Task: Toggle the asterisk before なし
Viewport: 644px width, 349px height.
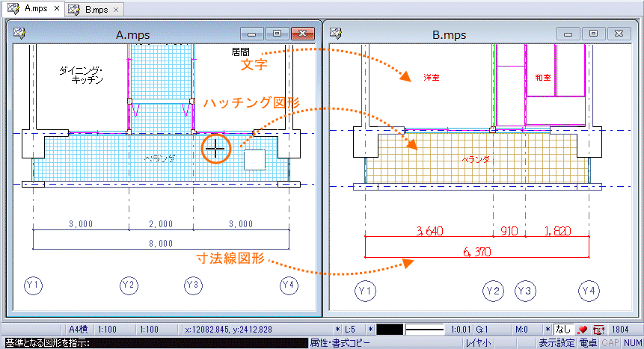Action: point(548,330)
